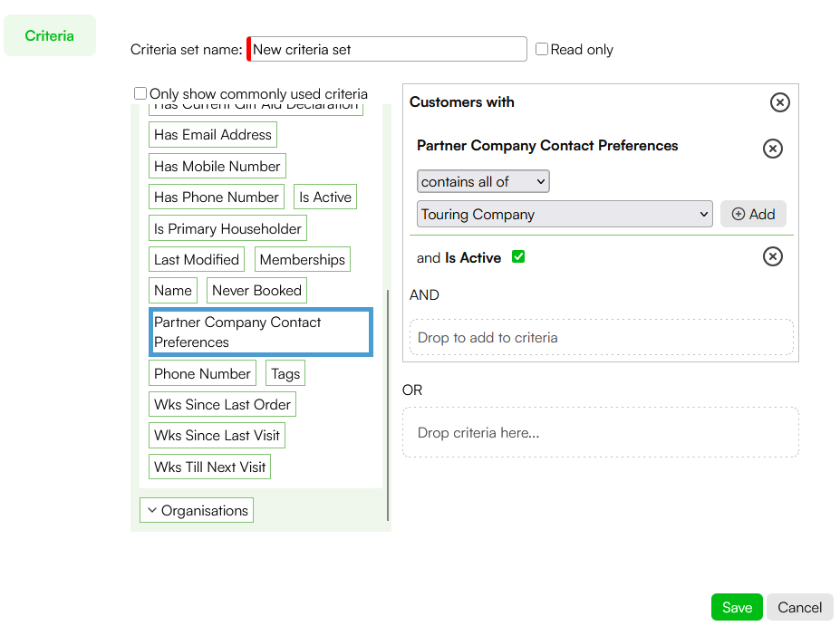The width and height of the screenshot is (840, 626).
Task: Select the Is Active criterion tag
Action: tap(325, 197)
